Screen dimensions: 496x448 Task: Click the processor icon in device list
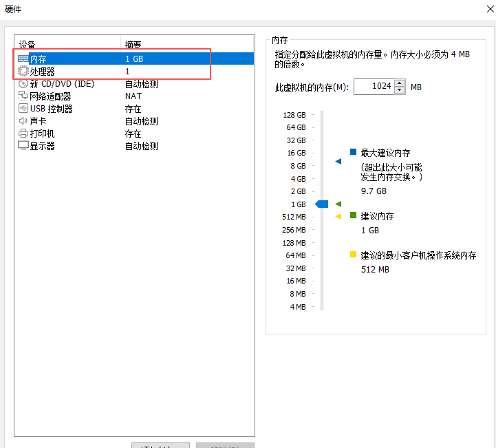click(x=23, y=72)
